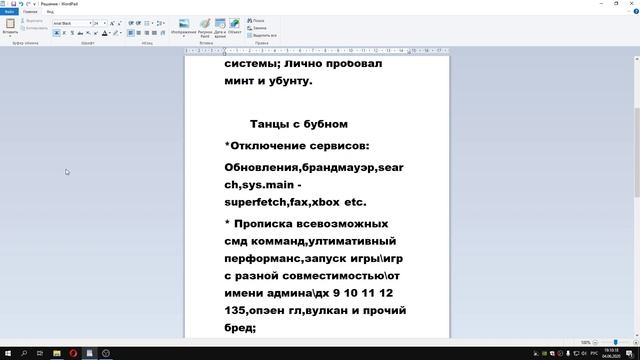
Task: Zoom in with the plus button
Action: (x=636, y=342)
